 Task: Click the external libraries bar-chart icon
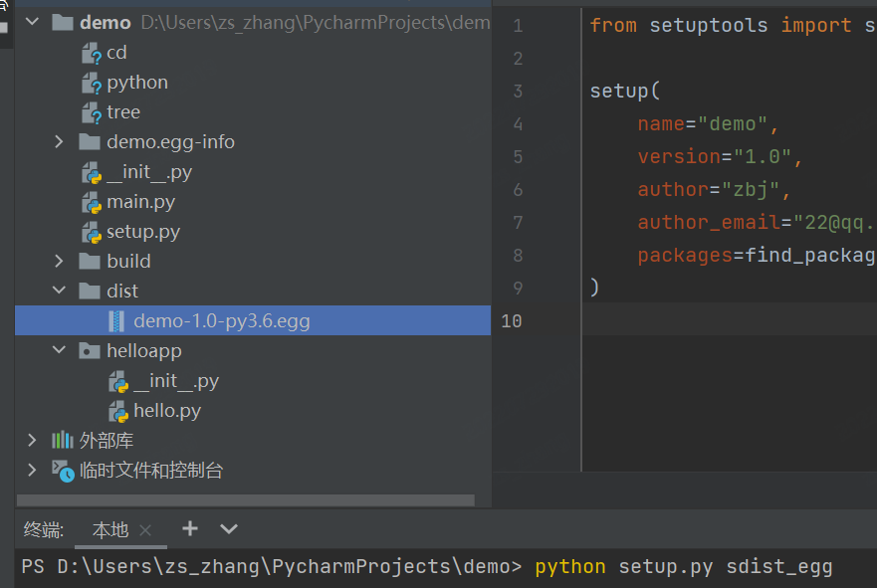64,440
